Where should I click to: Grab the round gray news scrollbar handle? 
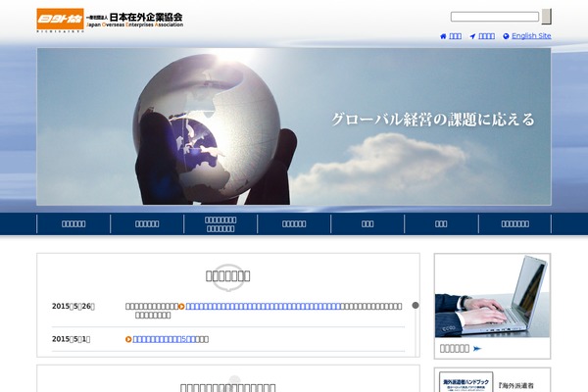pos(416,306)
